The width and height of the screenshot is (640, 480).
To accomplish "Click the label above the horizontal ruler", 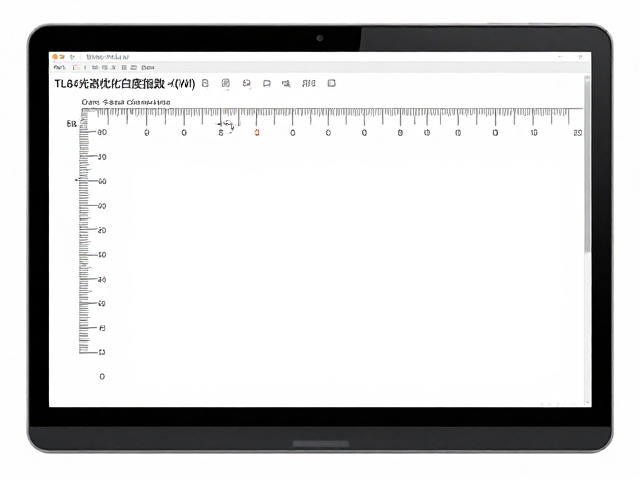I will pos(126,102).
